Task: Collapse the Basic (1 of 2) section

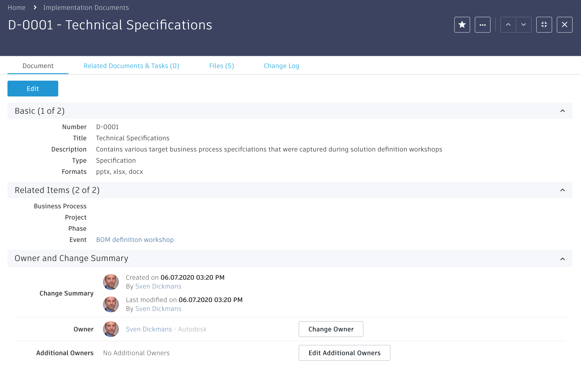Action: (x=562, y=111)
